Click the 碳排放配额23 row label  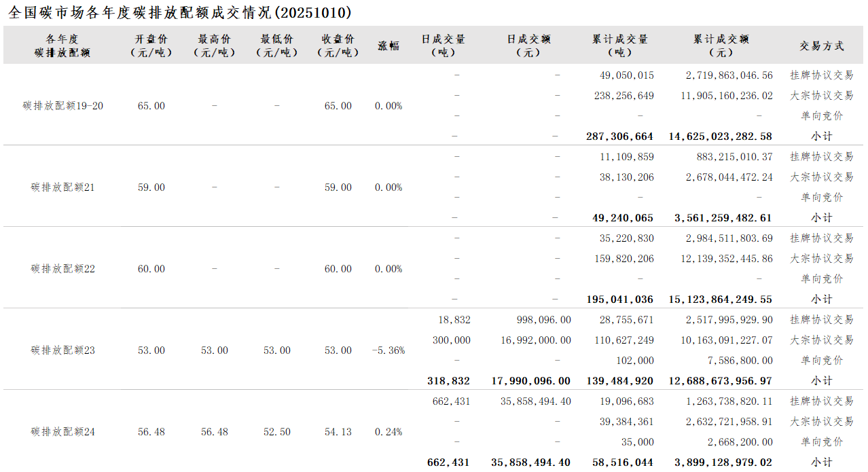63,350
